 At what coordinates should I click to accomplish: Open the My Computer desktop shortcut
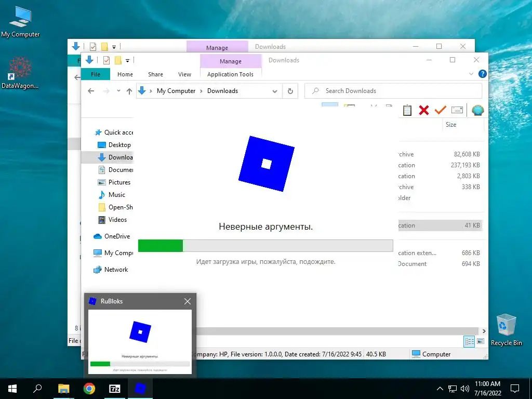click(x=20, y=21)
